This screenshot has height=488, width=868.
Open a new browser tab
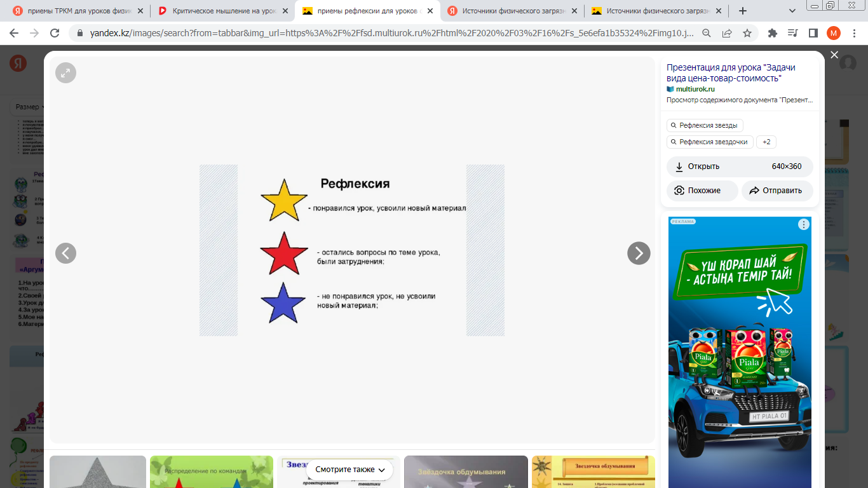coord(743,11)
